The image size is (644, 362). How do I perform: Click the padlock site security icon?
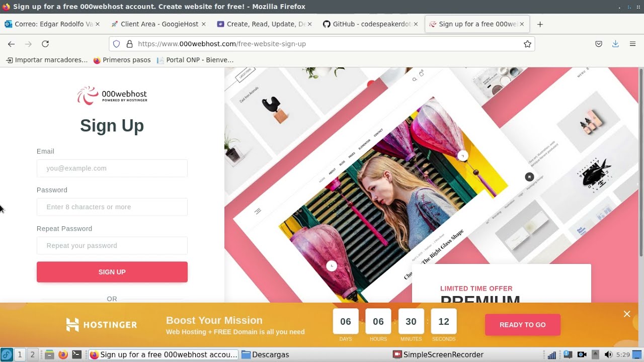(129, 44)
